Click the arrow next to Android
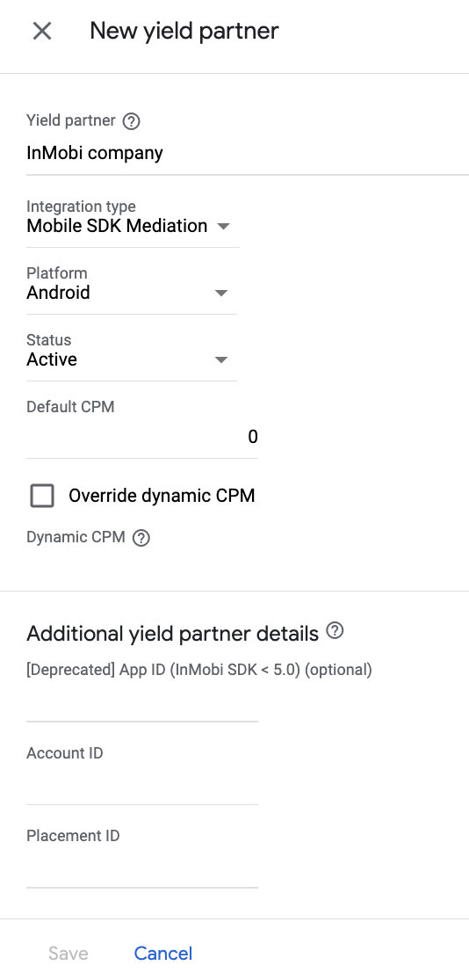Screen dimensions: 469x980 click(x=220, y=294)
